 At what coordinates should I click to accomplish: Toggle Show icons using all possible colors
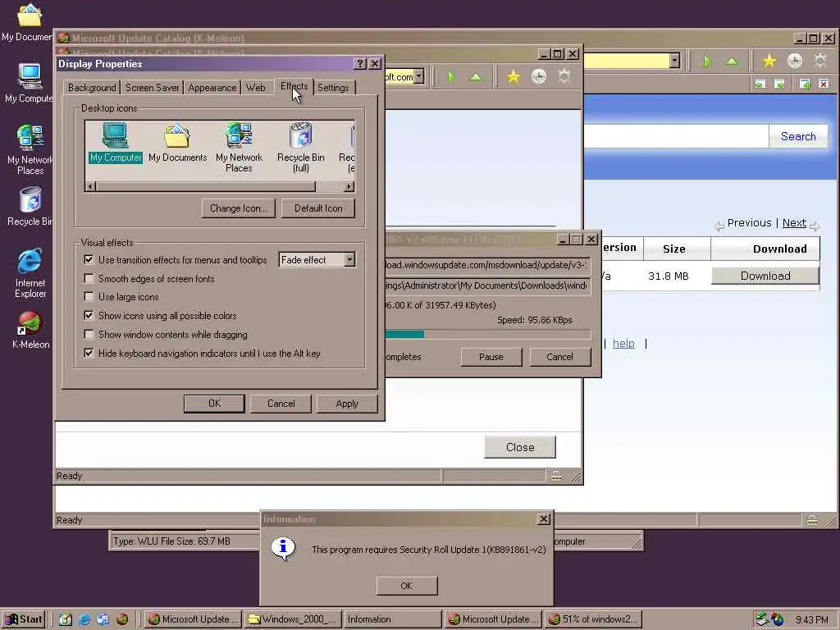coord(89,316)
